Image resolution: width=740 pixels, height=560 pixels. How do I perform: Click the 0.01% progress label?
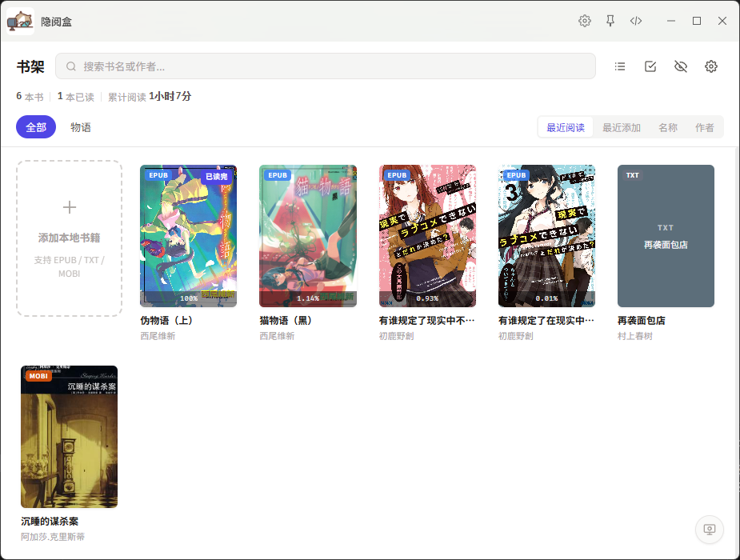(x=546, y=298)
